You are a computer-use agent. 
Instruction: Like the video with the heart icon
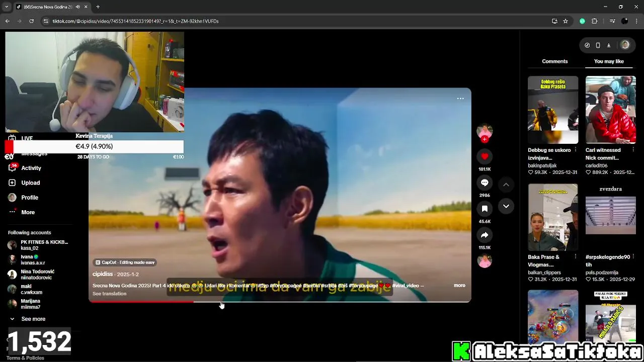tap(485, 156)
